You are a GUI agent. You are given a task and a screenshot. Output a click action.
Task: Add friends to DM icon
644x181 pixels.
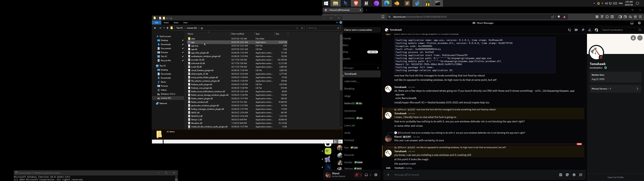589,30
